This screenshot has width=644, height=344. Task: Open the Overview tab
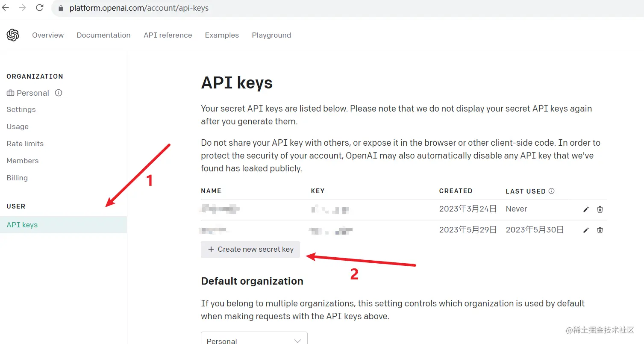pos(48,35)
